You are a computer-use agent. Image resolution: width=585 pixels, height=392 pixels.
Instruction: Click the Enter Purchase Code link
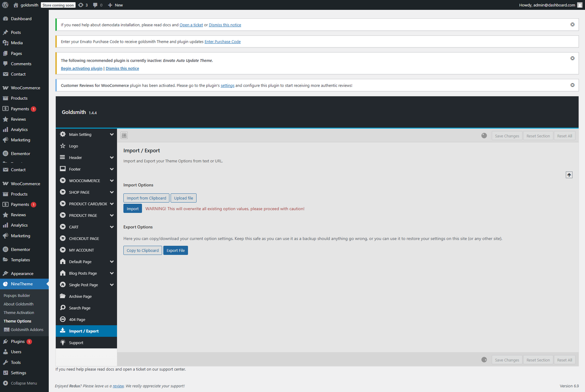coord(222,42)
